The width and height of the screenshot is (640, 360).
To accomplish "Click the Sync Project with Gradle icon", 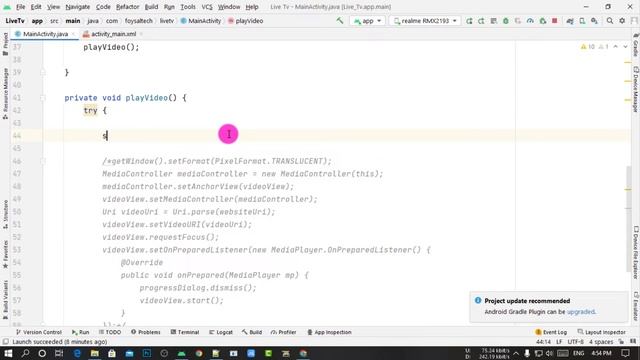I will 570,21.
